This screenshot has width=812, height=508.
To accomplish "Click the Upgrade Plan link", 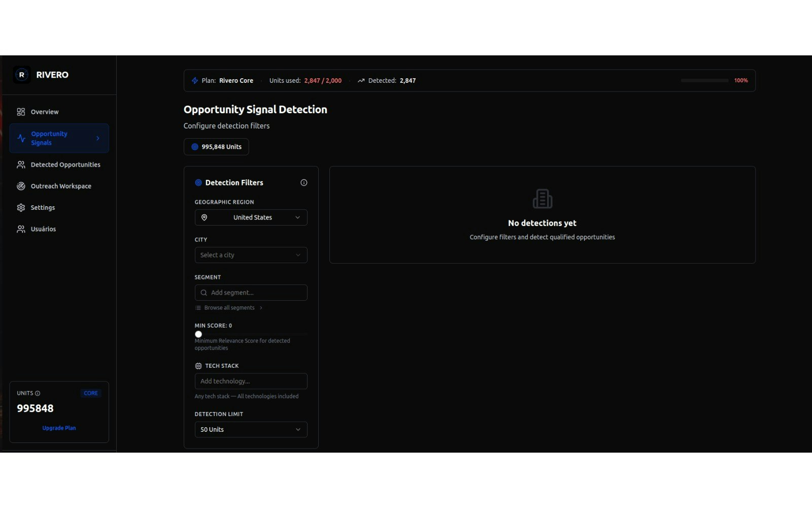I will coord(59,428).
